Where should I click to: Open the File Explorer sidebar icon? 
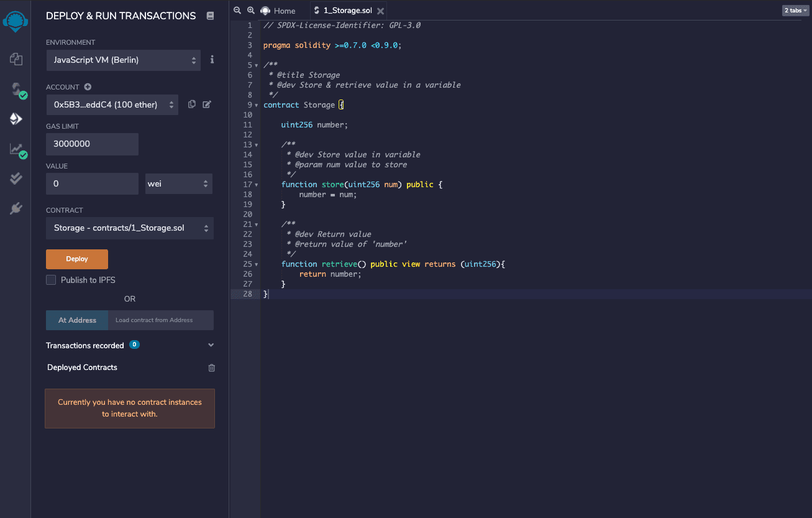tap(16, 59)
